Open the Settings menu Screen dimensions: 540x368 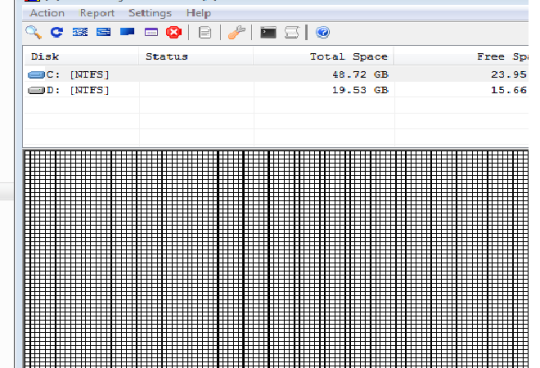click(x=150, y=13)
